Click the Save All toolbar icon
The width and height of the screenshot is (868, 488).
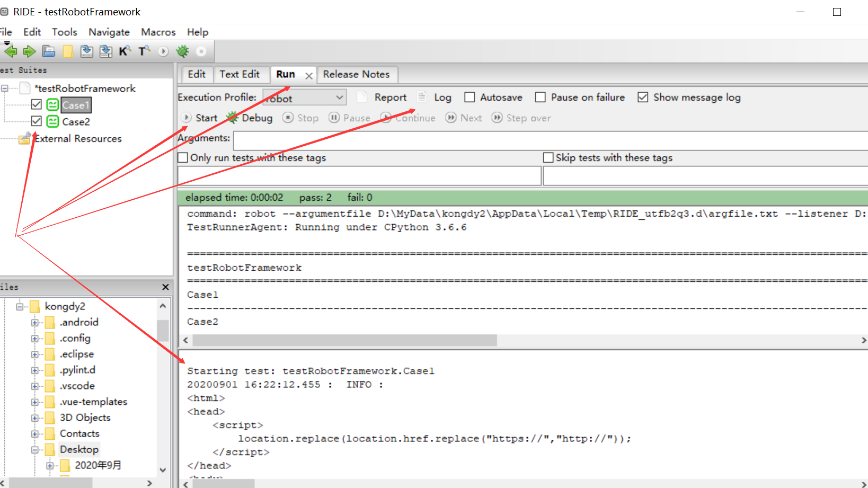tap(106, 51)
